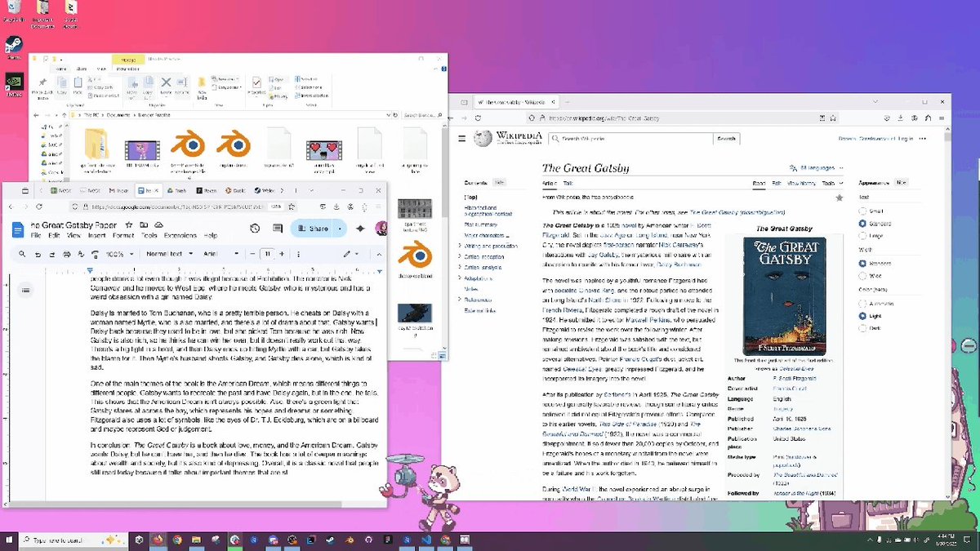Choose Light color mode on Wikipedia
The height and width of the screenshot is (551, 980).
[x=862, y=315]
